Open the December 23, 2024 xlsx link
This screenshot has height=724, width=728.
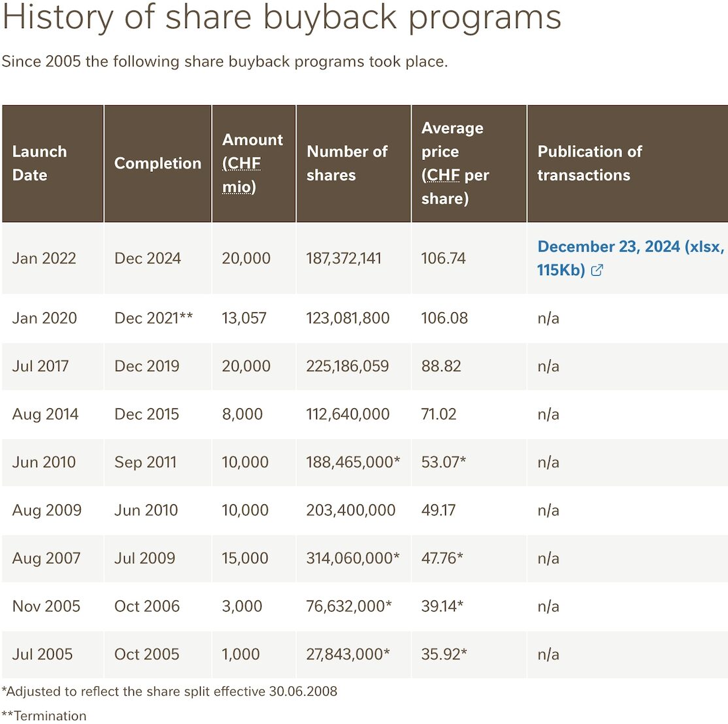pyautogui.click(x=630, y=258)
